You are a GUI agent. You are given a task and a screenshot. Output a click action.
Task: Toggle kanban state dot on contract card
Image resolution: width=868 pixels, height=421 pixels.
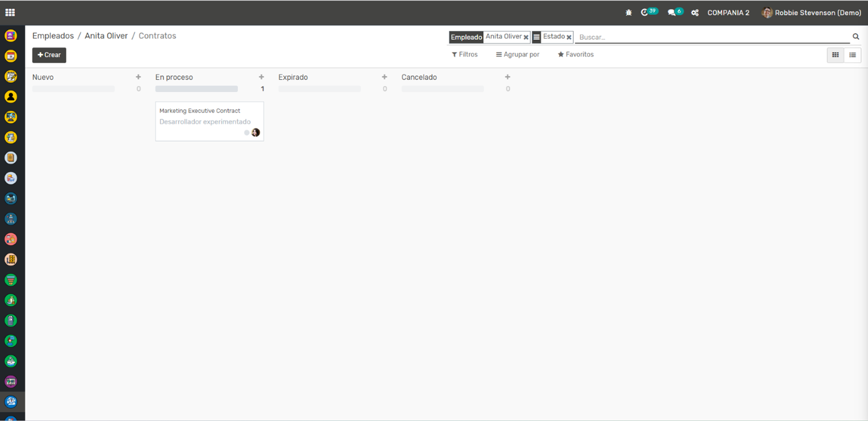click(246, 133)
